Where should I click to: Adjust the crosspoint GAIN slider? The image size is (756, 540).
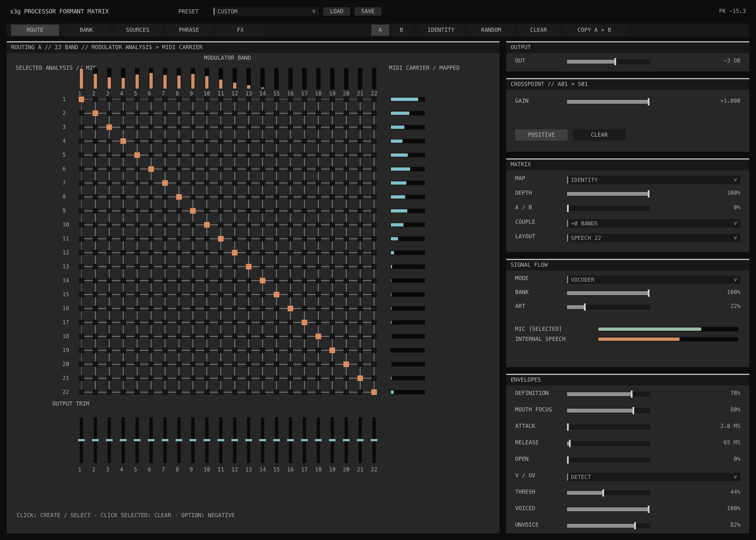coord(608,102)
